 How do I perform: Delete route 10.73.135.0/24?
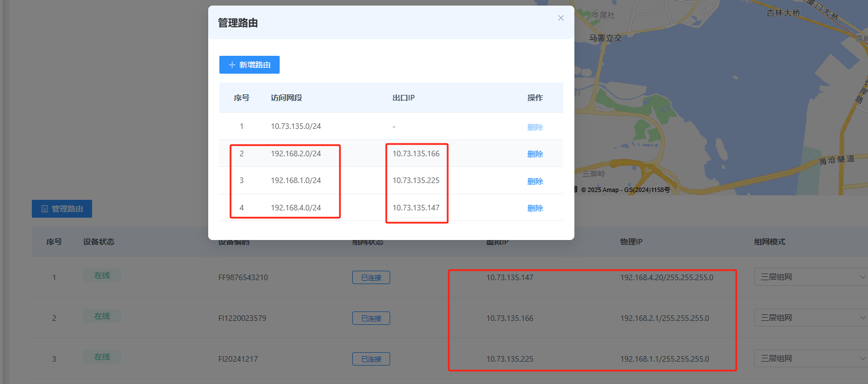535,127
